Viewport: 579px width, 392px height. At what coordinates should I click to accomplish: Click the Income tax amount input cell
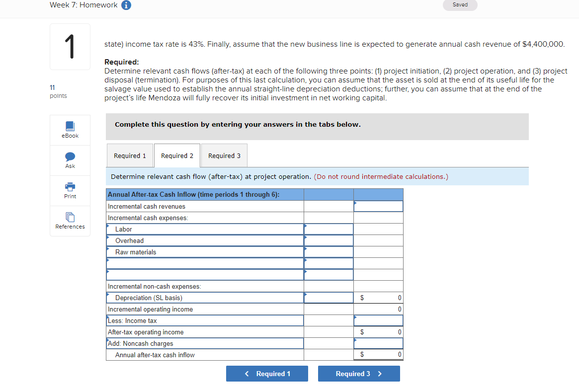pos(378,320)
